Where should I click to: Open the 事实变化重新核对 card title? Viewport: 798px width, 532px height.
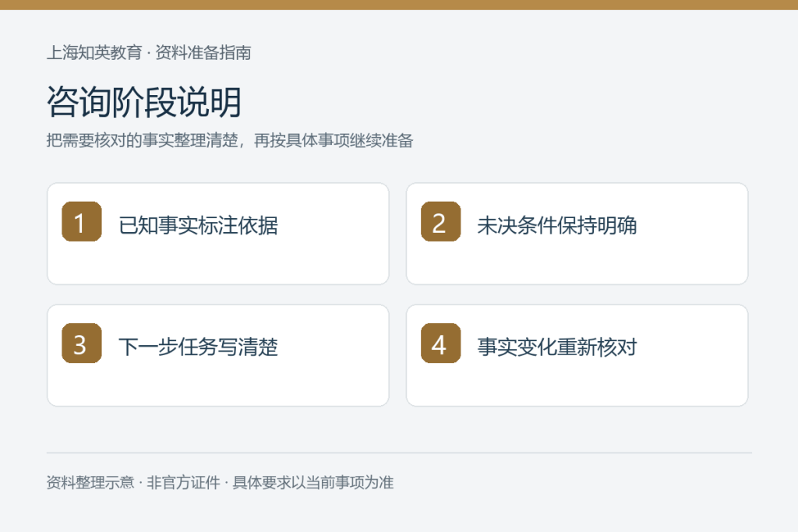556,347
